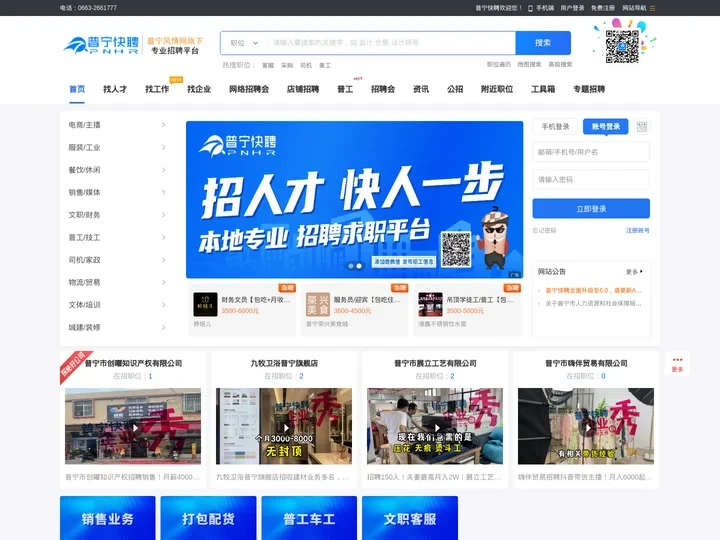Click hot search keyword 司机
Viewport: 720px width, 540px height.
coord(306,66)
